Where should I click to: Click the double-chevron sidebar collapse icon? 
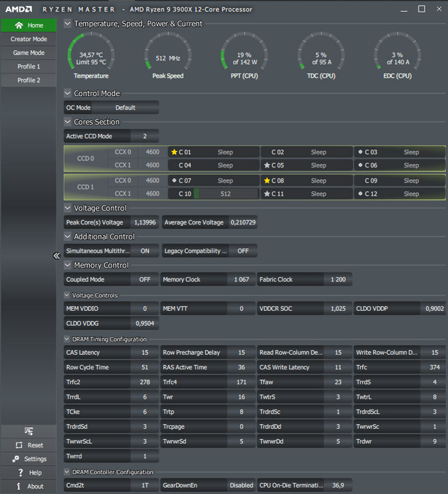[x=56, y=256]
